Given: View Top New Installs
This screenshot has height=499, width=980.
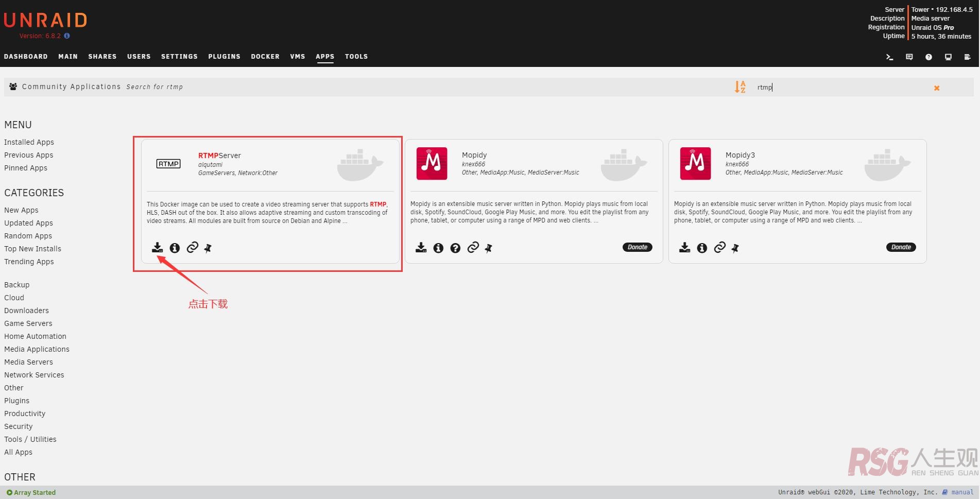Looking at the screenshot, I should 33,249.
